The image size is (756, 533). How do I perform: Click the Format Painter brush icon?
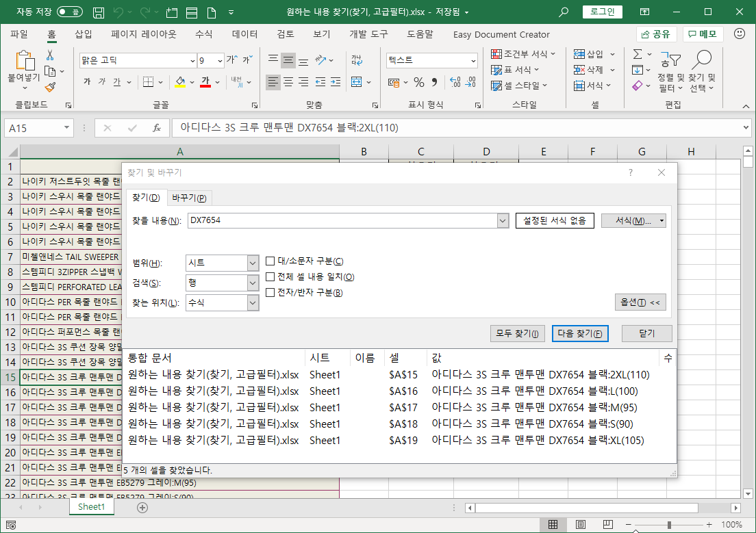click(50, 87)
